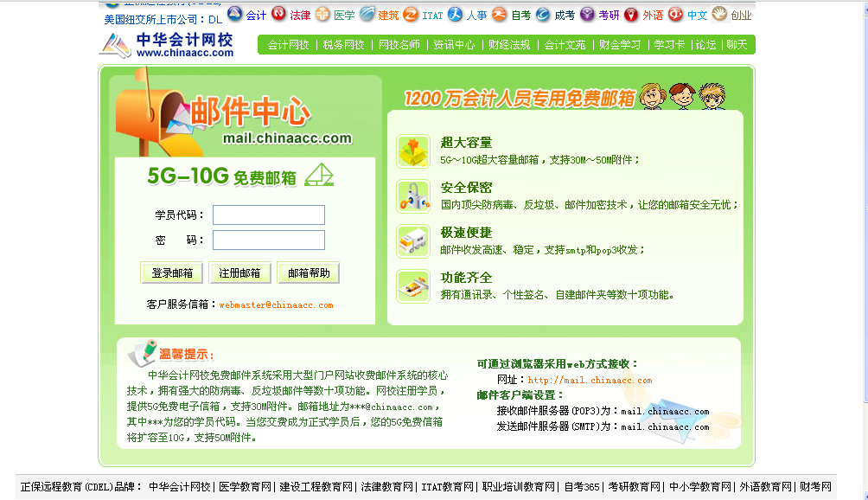Click the 注册邮箱 register button

point(239,273)
